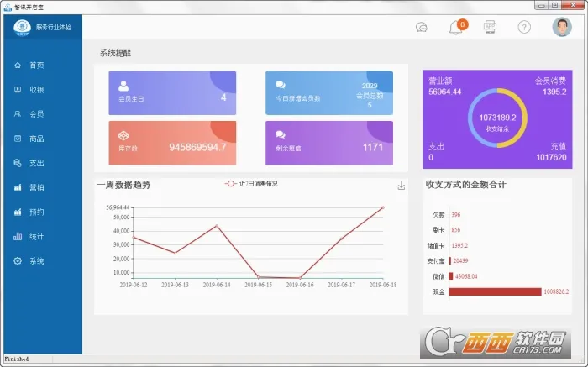Click the app logo beside 服务行业体验

pyautogui.click(x=22, y=27)
